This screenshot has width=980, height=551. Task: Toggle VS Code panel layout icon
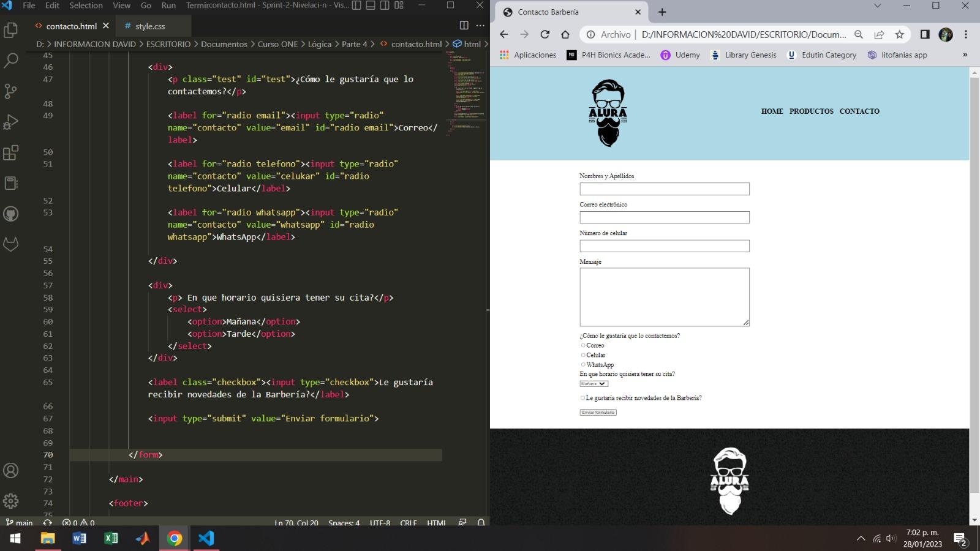[371, 6]
